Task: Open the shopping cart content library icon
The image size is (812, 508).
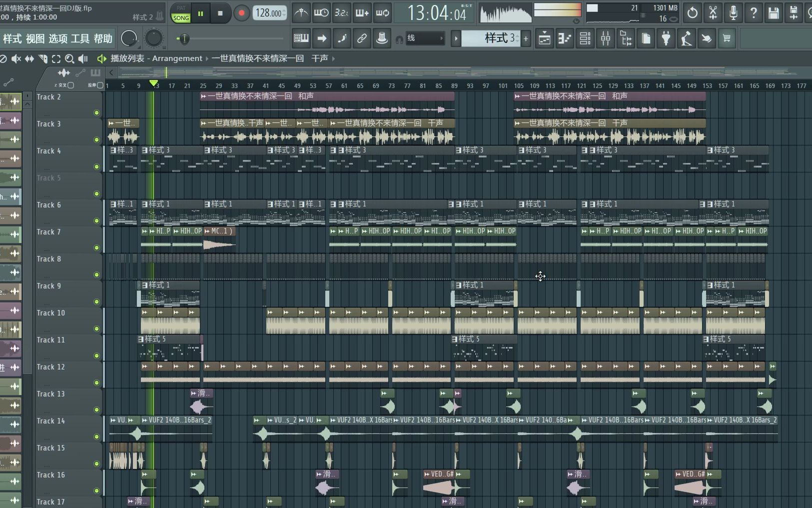Action: (x=727, y=38)
